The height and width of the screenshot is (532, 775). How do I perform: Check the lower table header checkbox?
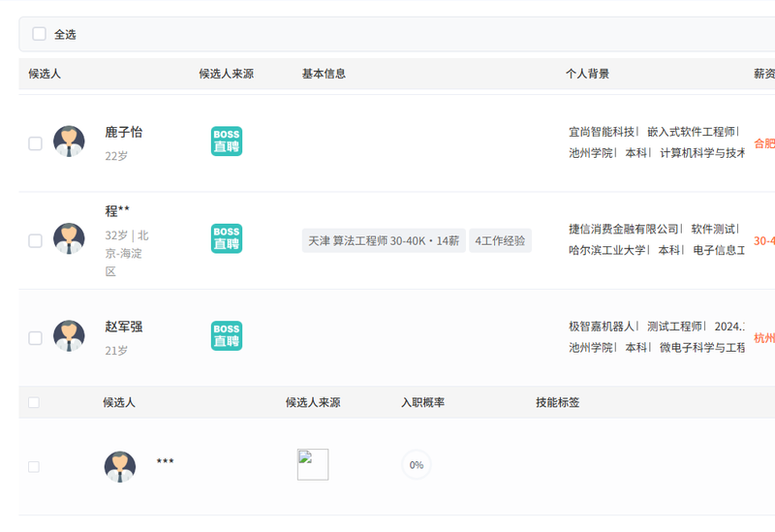pyautogui.click(x=34, y=402)
